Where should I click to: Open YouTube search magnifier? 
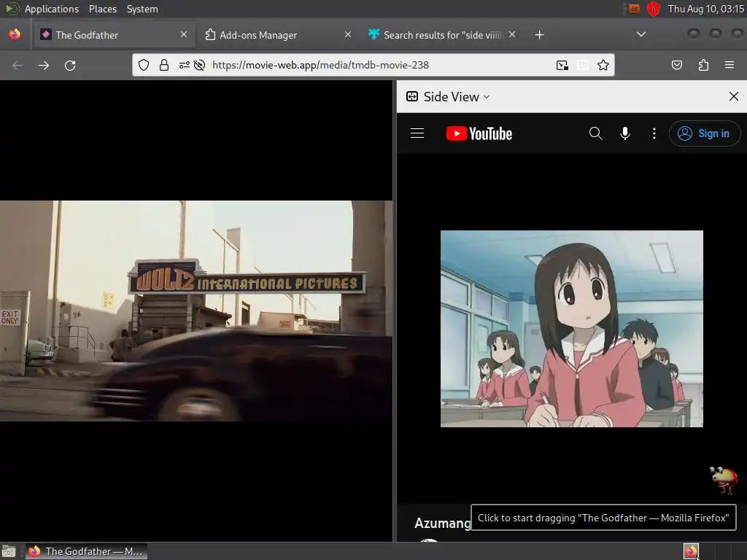(x=595, y=133)
